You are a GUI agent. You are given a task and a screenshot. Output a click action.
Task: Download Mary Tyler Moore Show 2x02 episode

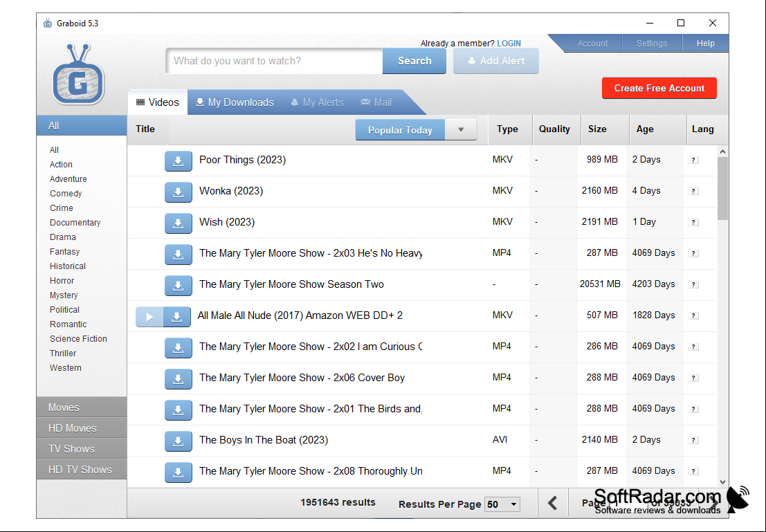(178, 348)
